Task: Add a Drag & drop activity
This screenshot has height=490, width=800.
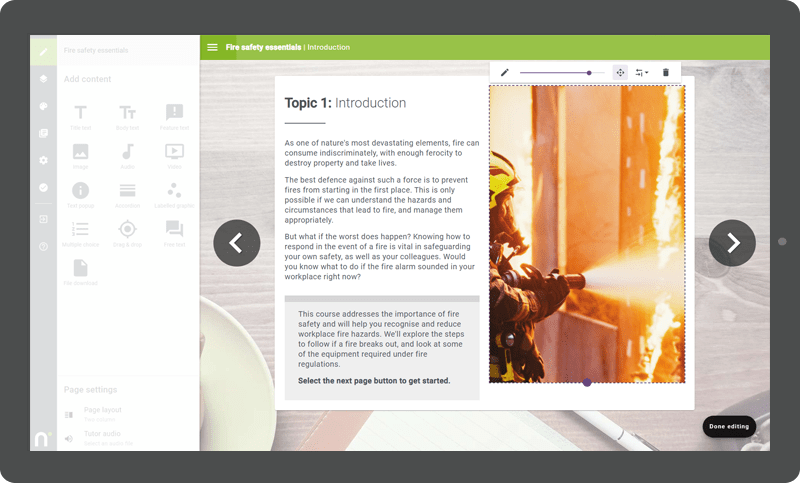Action: click(127, 231)
